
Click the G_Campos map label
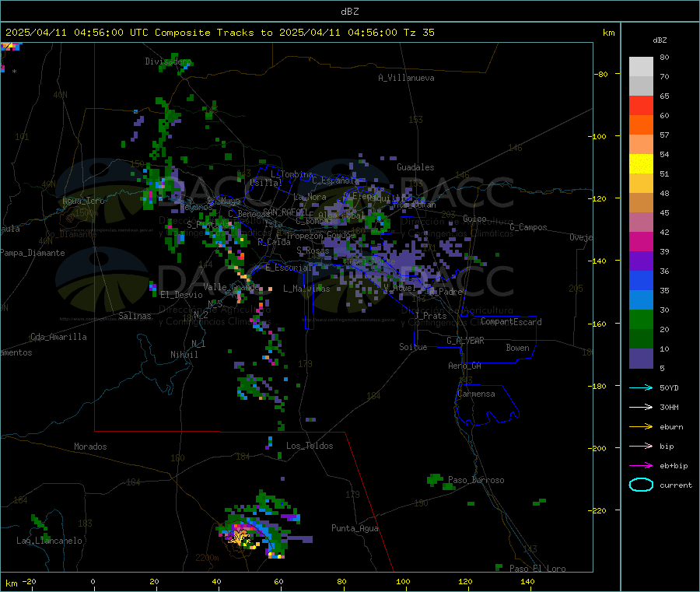pos(528,227)
